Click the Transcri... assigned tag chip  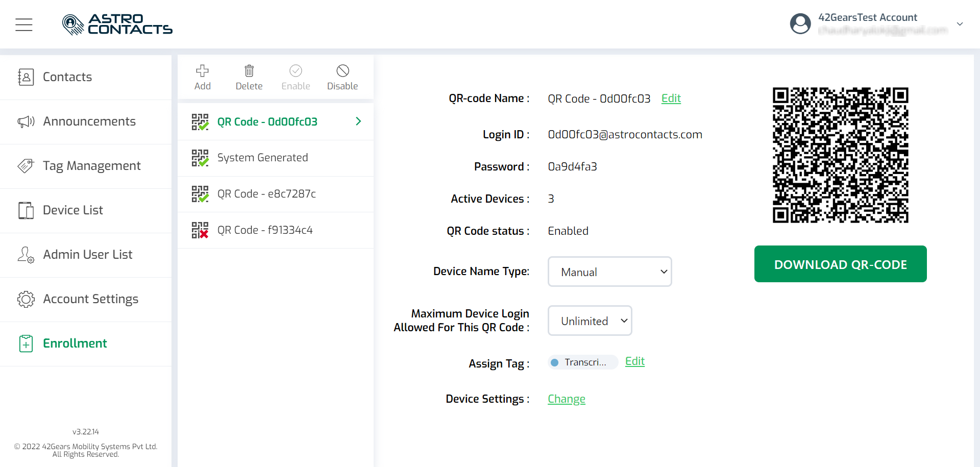583,362
